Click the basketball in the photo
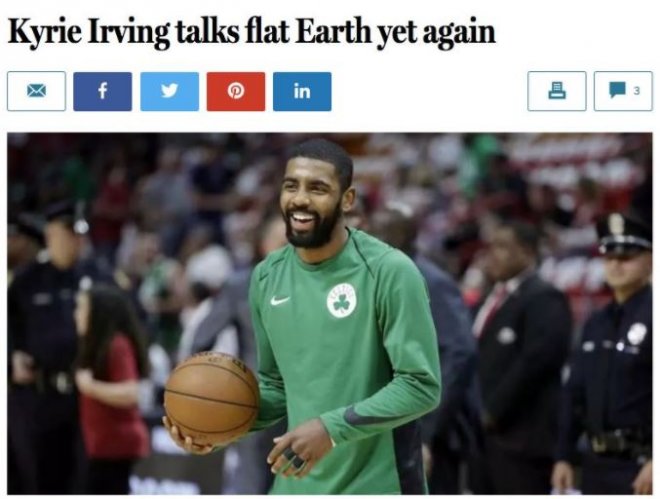Screen dimensions: 660x499 coord(211,398)
